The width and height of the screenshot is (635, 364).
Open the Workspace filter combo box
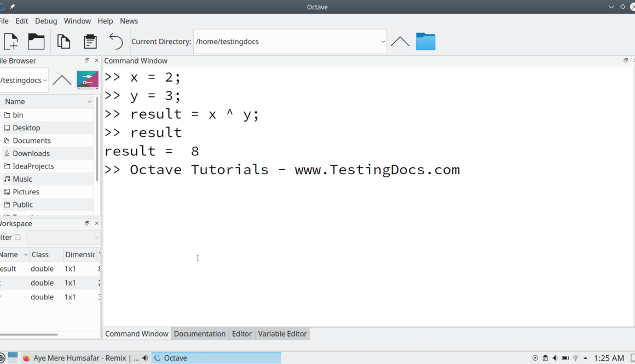click(x=63, y=237)
